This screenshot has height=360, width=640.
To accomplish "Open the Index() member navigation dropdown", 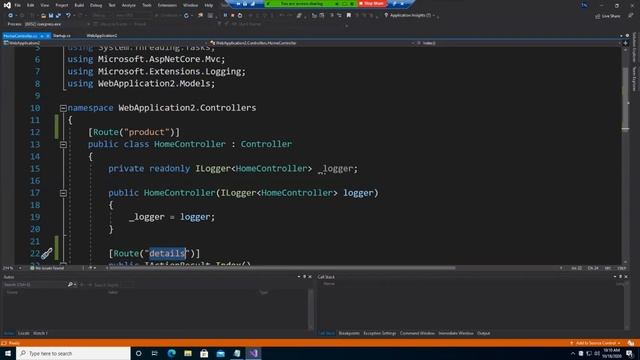I will pyautogui.click(x=519, y=43).
